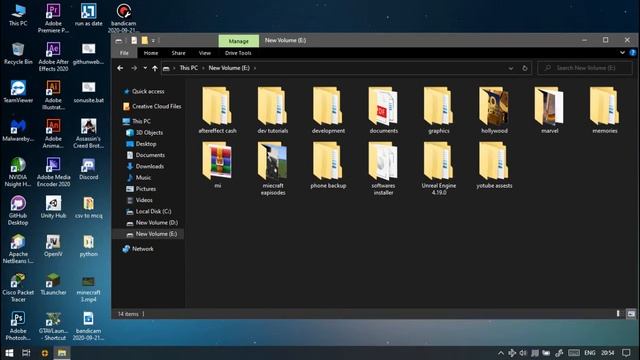Select the TeamViewer desktop shortcut
The width and height of the screenshot is (640, 360).
click(18, 91)
